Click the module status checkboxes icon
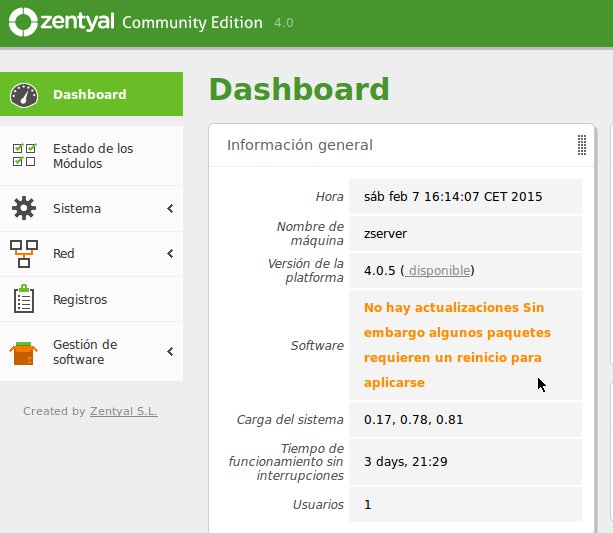The image size is (613, 533). pos(24,155)
